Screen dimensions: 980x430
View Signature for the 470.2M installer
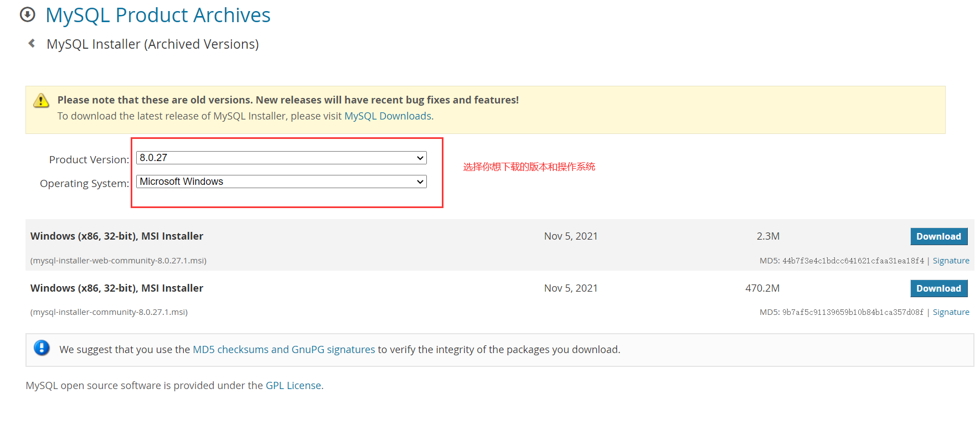(951, 312)
